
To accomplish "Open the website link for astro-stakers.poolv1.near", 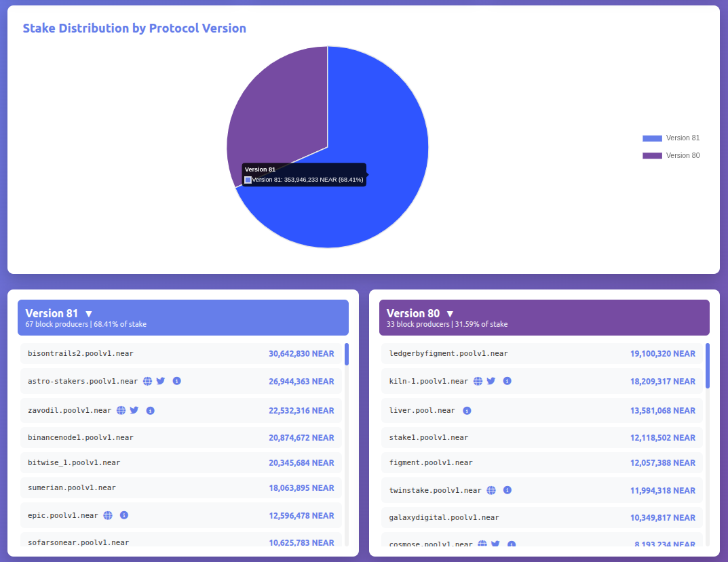I will pyautogui.click(x=147, y=381).
